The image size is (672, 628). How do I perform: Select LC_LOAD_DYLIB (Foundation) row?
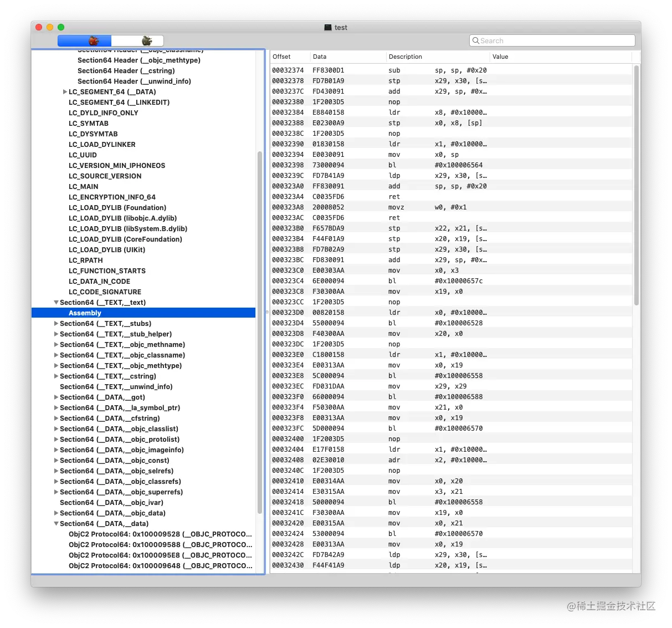[x=143, y=208]
